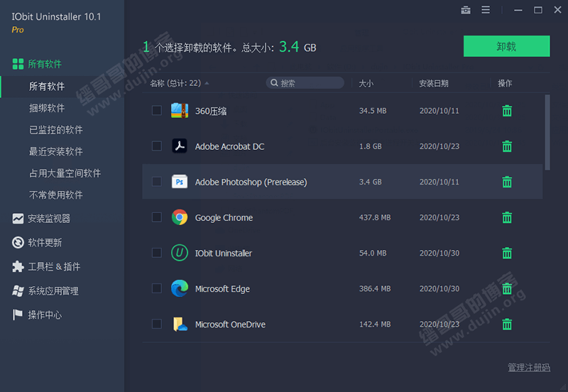Click trash icon for IObit Uninstaller

coord(507,253)
